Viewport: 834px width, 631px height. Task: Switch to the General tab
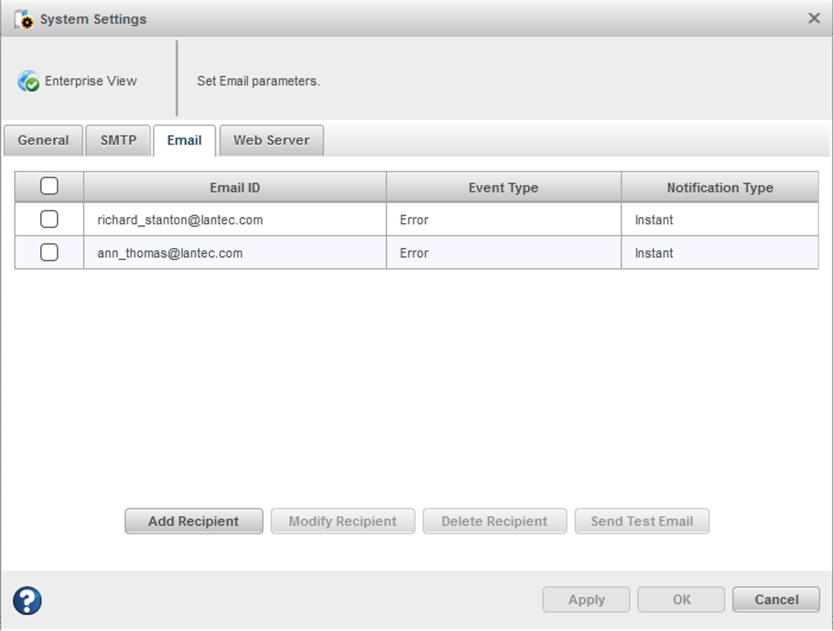click(43, 140)
